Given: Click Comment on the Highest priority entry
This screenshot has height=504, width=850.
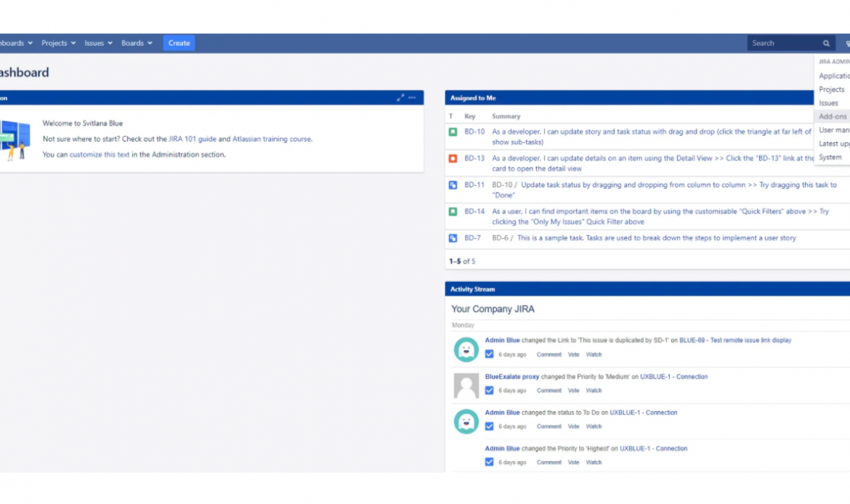Looking at the screenshot, I should pyautogui.click(x=549, y=463).
